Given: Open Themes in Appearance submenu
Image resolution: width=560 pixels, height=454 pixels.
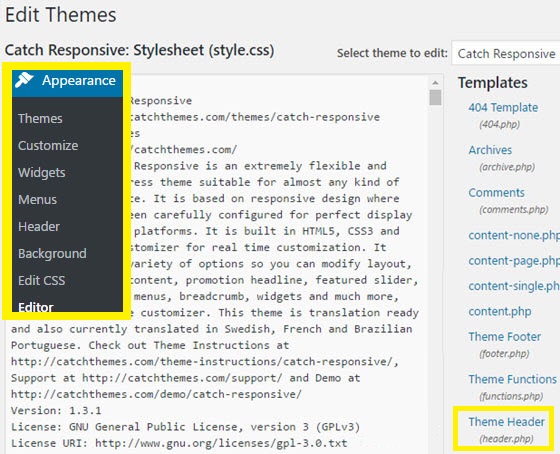Looking at the screenshot, I should point(40,118).
